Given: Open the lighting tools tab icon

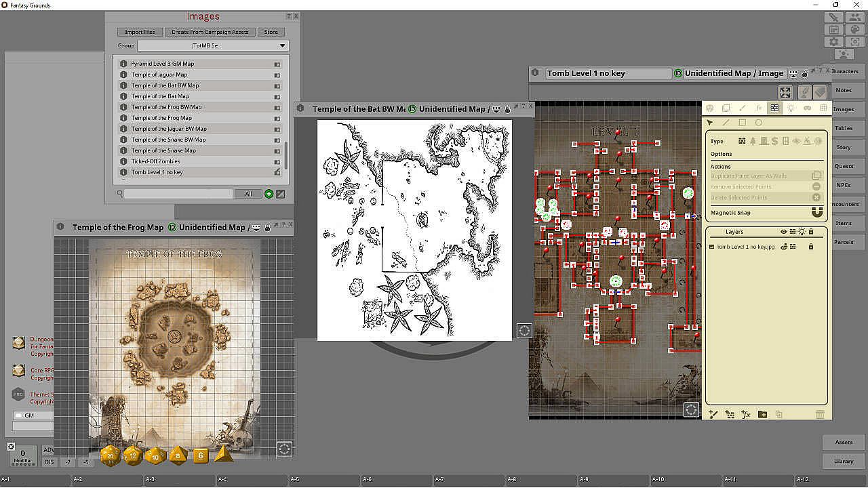Looking at the screenshot, I should (x=791, y=108).
